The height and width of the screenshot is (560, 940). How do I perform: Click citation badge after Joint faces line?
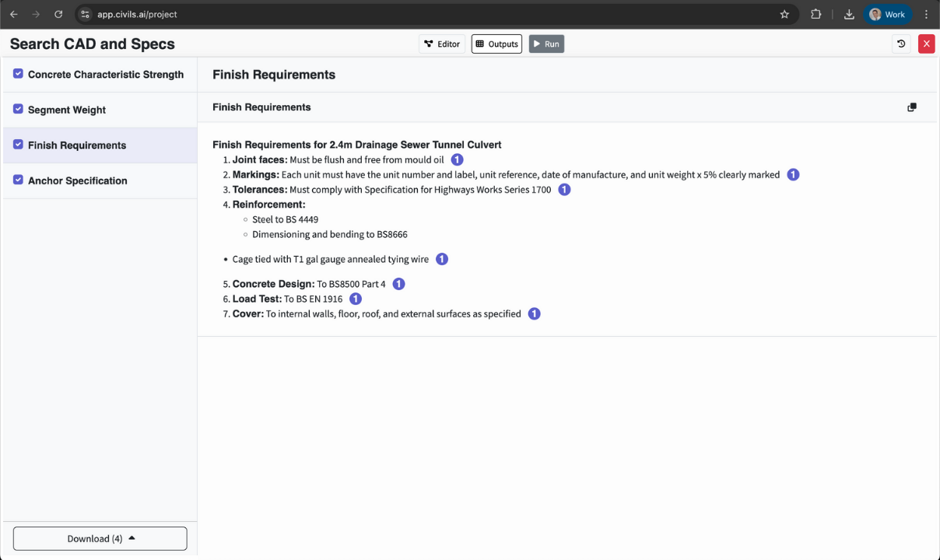tap(458, 159)
